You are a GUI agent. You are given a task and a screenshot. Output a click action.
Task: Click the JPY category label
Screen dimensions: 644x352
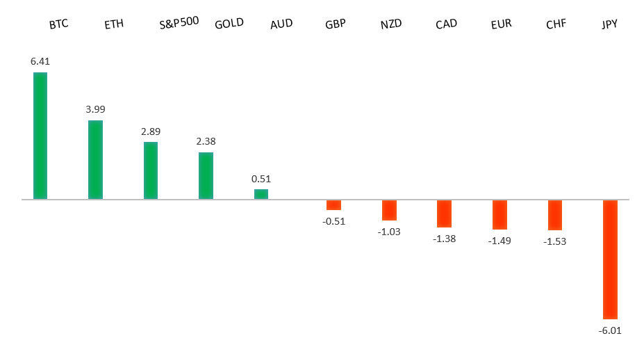tap(610, 24)
